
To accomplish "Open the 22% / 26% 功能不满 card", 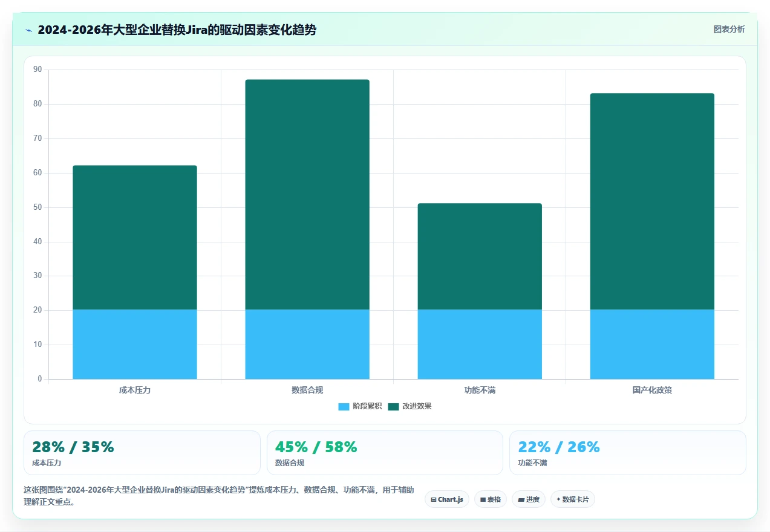I will 628,453.
